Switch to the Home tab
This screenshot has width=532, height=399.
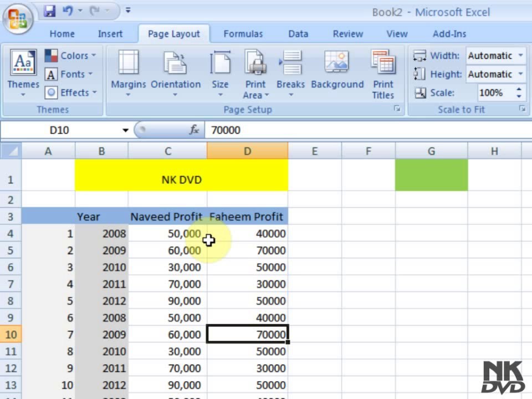(x=62, y=34)
